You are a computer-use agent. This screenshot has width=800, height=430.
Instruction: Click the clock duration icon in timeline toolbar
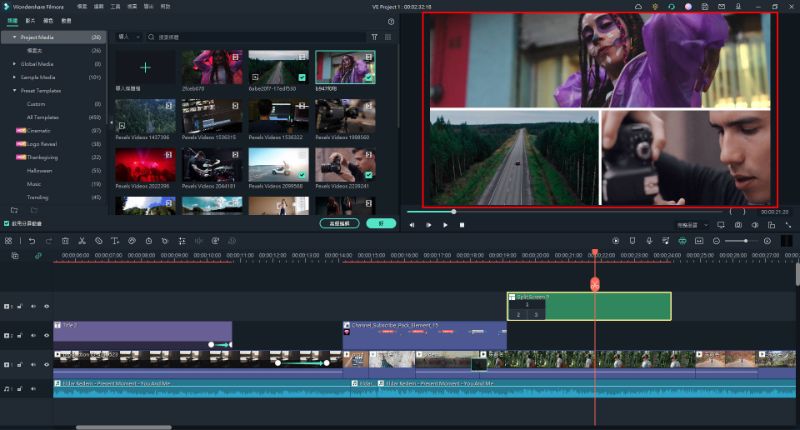coord(148,241)
